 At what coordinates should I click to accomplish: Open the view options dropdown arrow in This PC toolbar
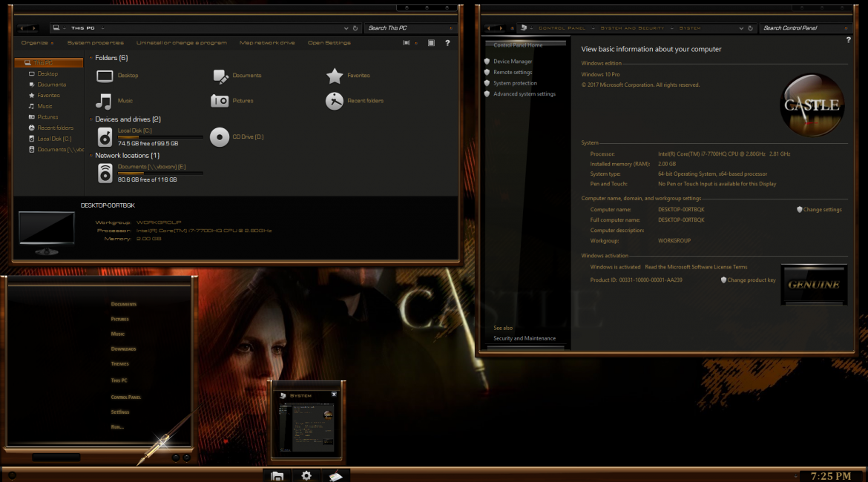[416, 42]
